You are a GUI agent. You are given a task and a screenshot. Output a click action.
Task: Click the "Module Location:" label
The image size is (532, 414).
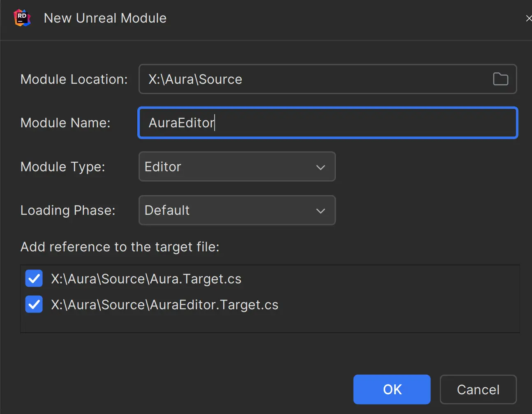(74, 79)
